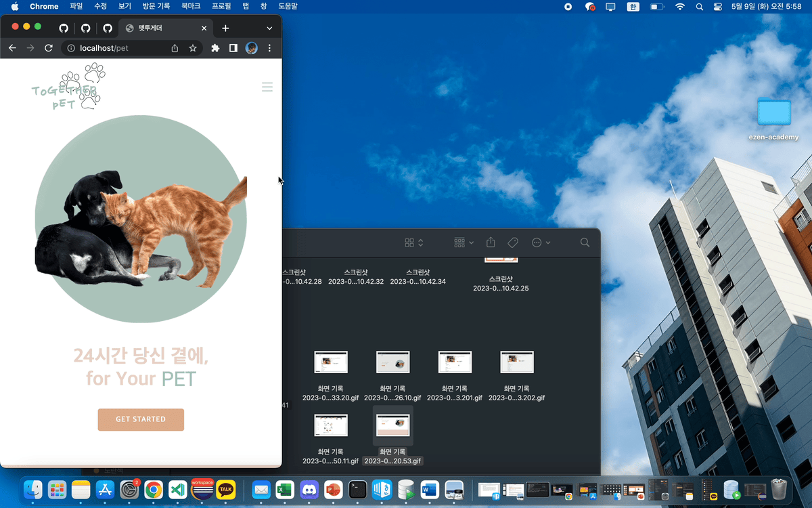This screenshot has width=812, height=508.
Task: Open the Notes app in the Dock
Action: [x=81, y=489]
